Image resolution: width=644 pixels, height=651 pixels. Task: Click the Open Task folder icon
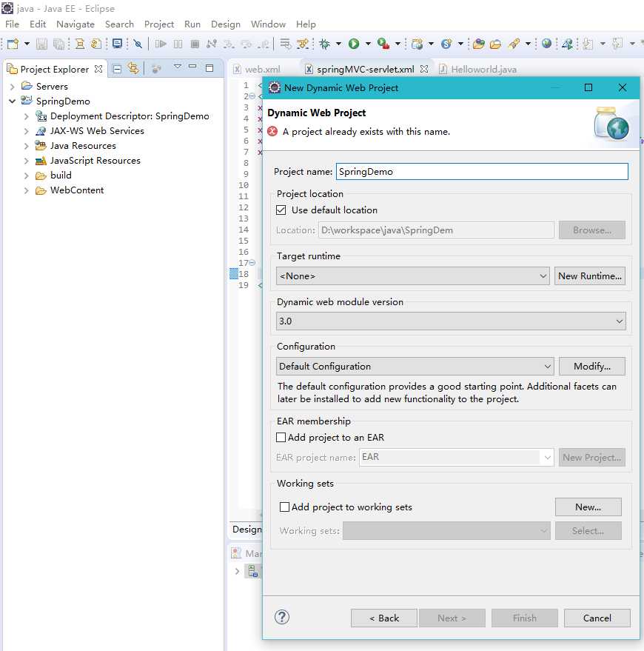[495, 44]
